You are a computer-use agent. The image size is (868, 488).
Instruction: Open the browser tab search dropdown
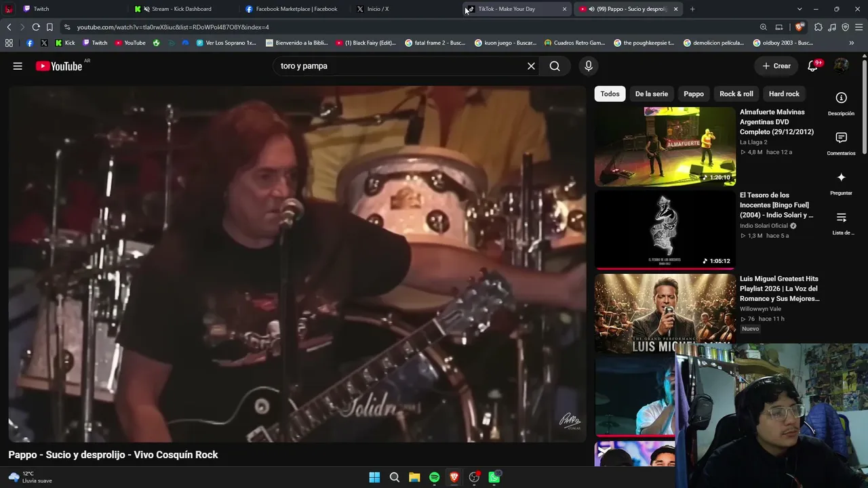point(800,9)
